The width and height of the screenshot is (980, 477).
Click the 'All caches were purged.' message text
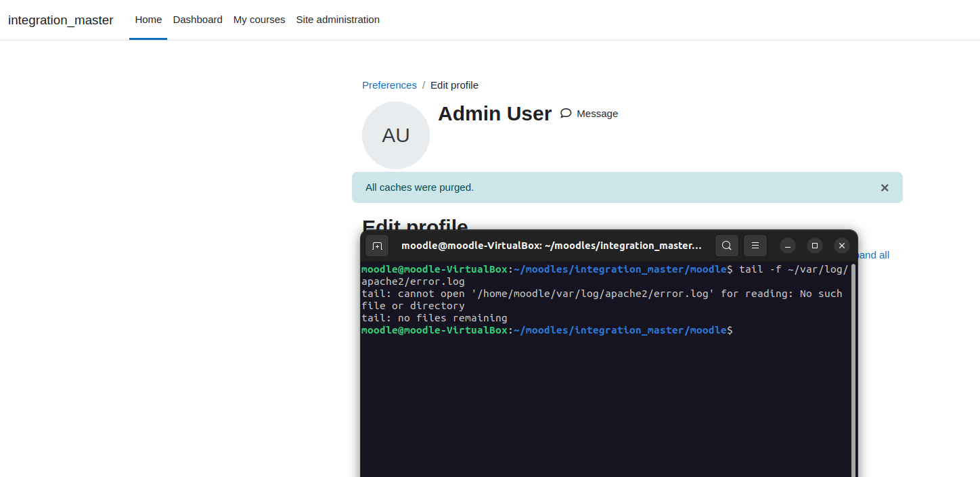click(x=420, y=187)
